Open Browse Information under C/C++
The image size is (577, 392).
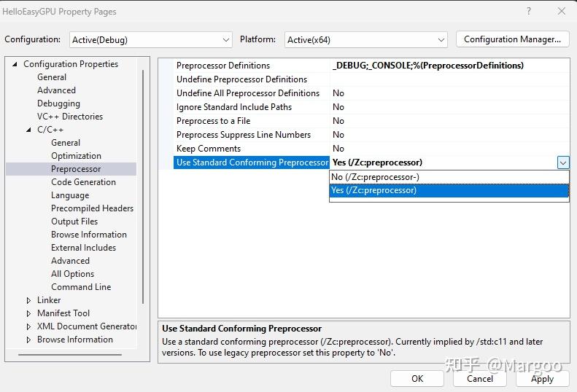coord(89,235)
